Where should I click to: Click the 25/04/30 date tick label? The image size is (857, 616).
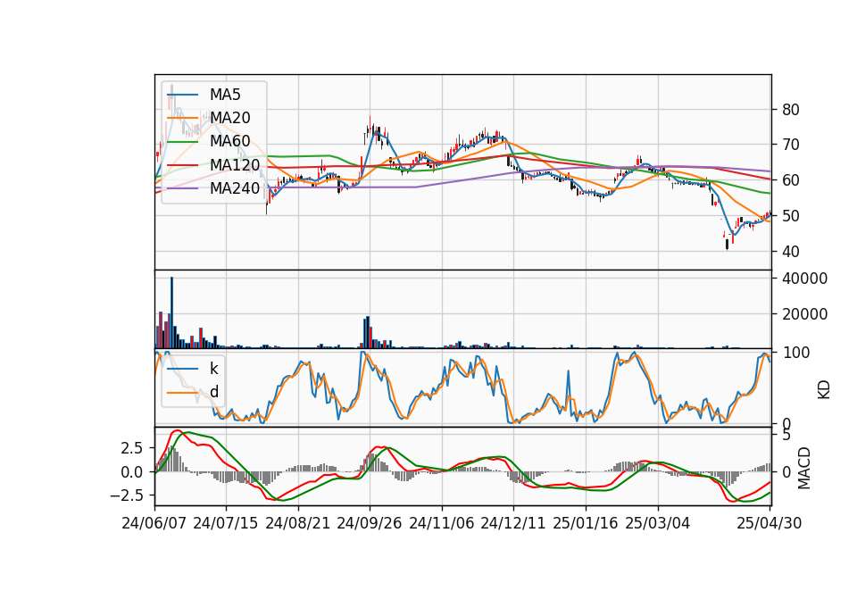click(770, 524)
